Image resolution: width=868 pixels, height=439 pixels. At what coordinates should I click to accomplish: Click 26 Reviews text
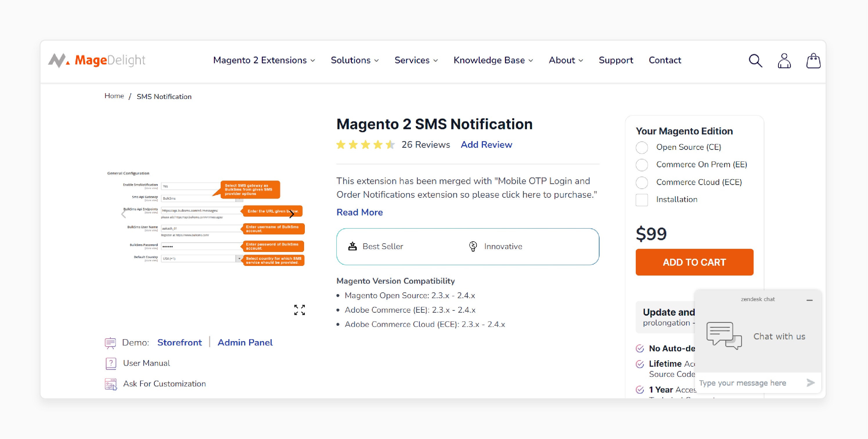pyautogui.click(x=426, y=145)
